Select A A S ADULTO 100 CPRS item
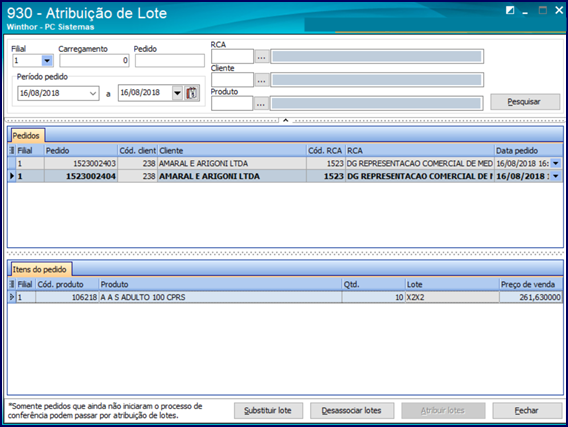This screenshot has height=427, width=568. [220, 297]
